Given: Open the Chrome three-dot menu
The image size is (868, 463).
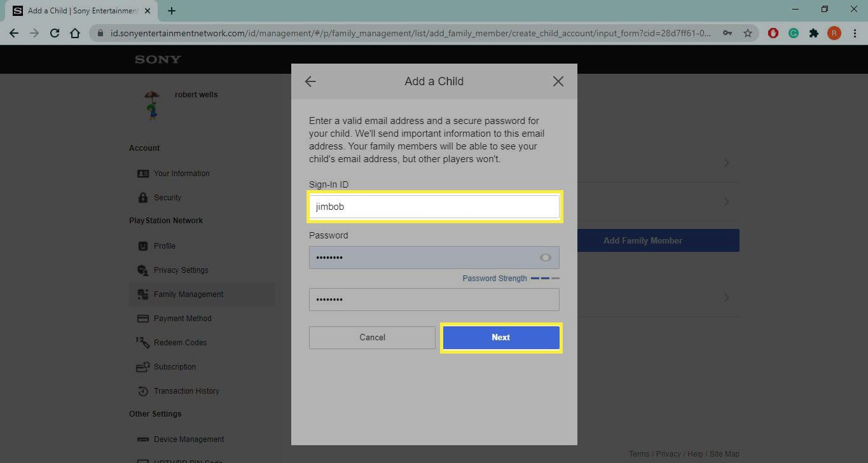Looking at the screenshot, I should tap(855, 33).
